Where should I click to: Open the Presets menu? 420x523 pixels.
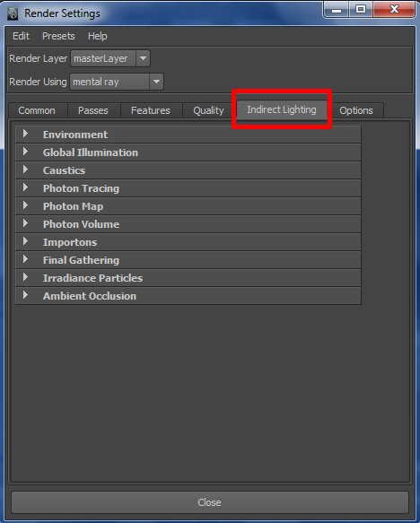pos(58,36)
